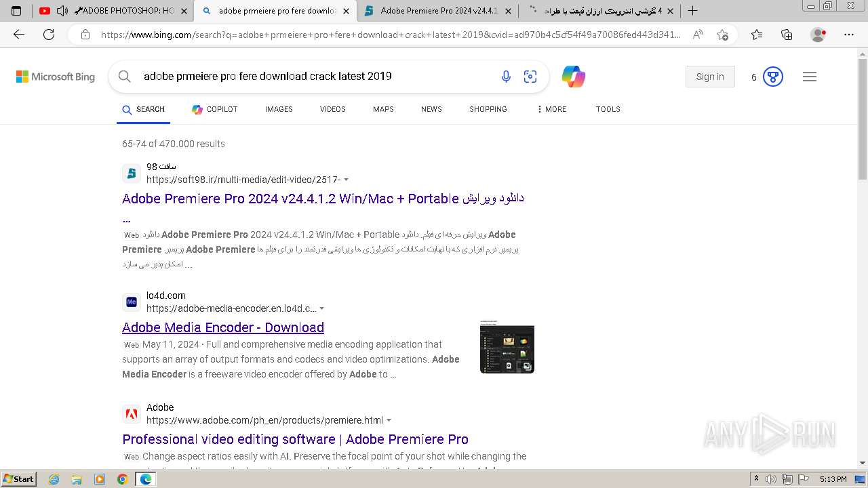Switch to NEWS results
Image resolution: width=868 pixels, height=488 pixels.
coord(431,109)
